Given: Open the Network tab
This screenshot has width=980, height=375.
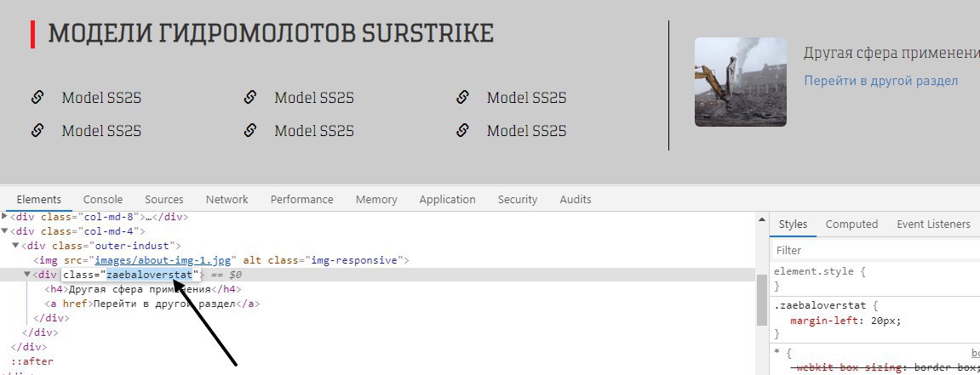Looking at the screenshot, I should (x=226, y=200).
